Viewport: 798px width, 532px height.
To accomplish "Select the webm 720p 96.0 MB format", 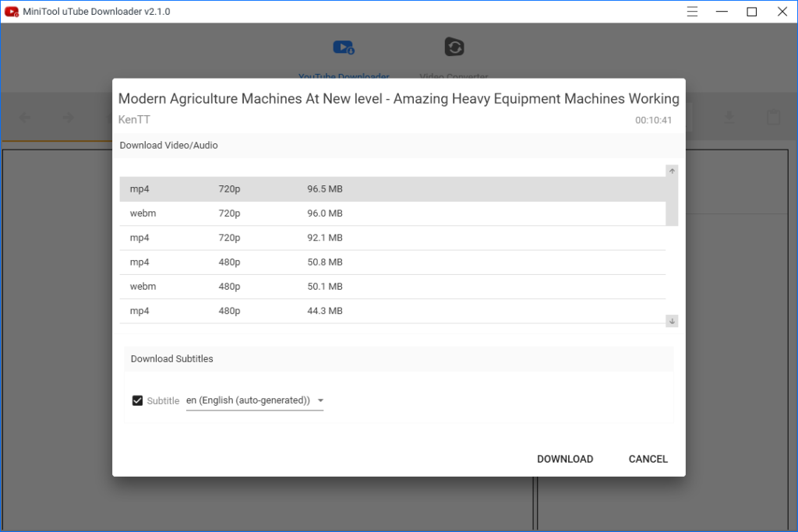I will [392, 213].
